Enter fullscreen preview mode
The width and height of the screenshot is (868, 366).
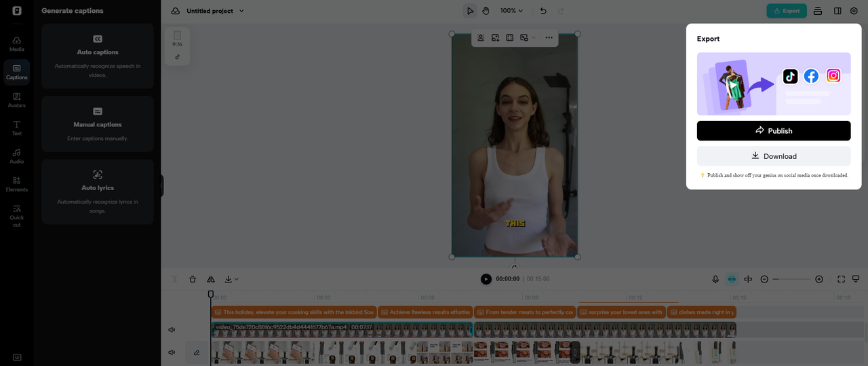point(841,279)
